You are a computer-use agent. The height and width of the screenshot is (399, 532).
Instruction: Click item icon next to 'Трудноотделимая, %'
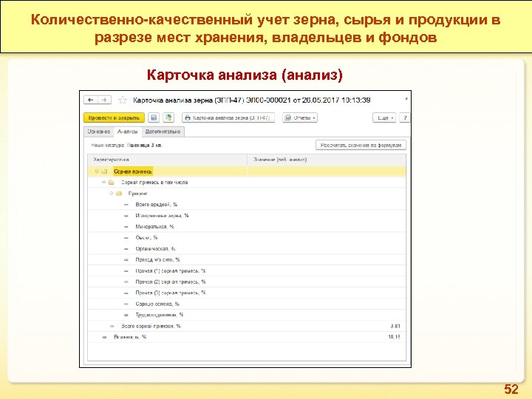coord(126,315)
